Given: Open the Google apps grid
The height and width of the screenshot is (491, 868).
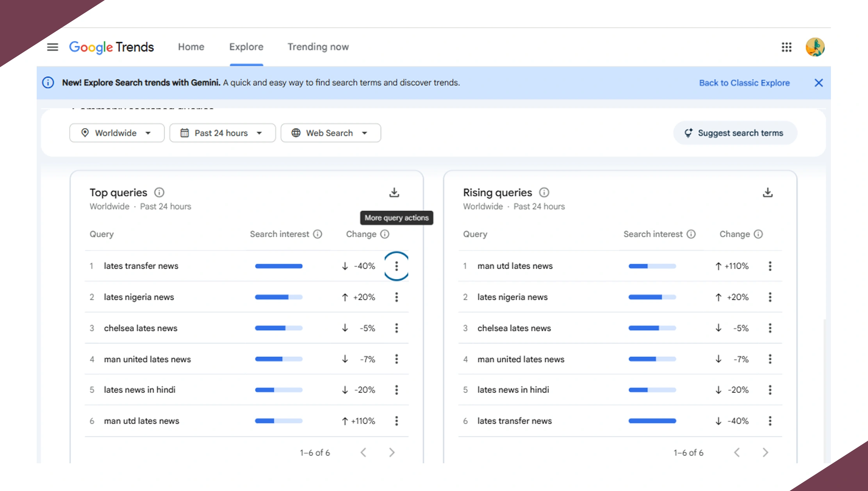Looking at the screenshot, I should [786, 47].
